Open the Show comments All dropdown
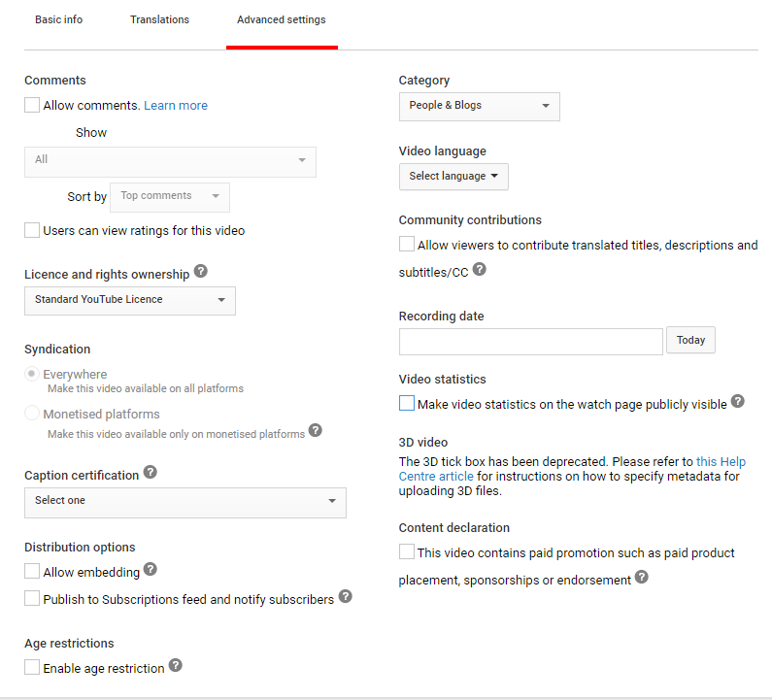This screenshot has width=772, height=700. (170, 162)
